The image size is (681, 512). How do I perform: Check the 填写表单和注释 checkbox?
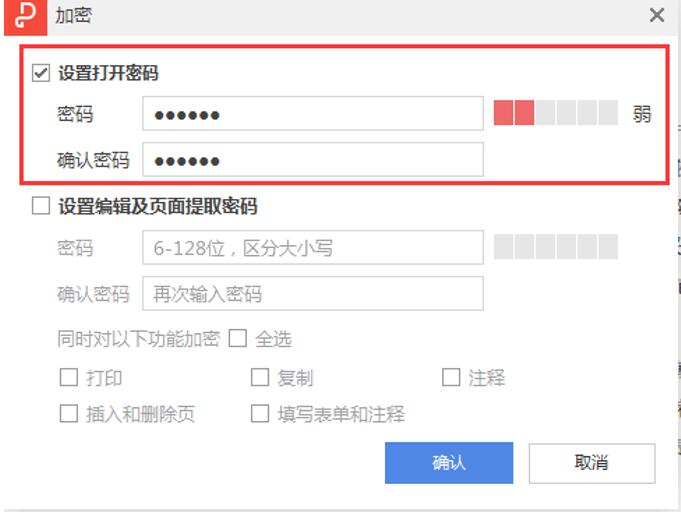(x=260, y=413)
